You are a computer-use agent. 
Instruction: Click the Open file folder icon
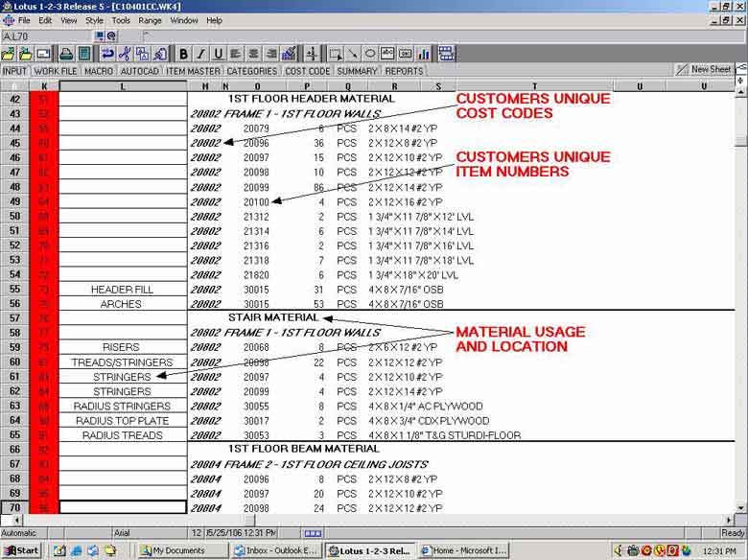pyautogui.click(x=26, y=54)
